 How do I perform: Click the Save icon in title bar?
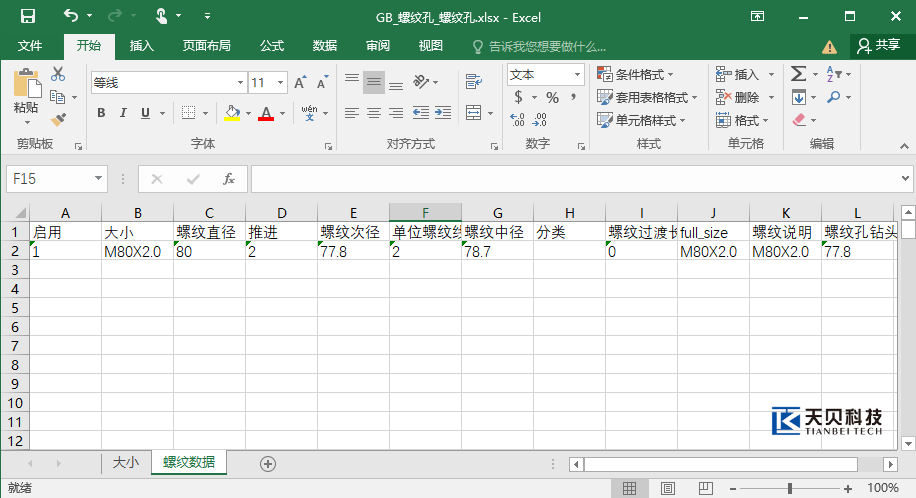(27, 16)
